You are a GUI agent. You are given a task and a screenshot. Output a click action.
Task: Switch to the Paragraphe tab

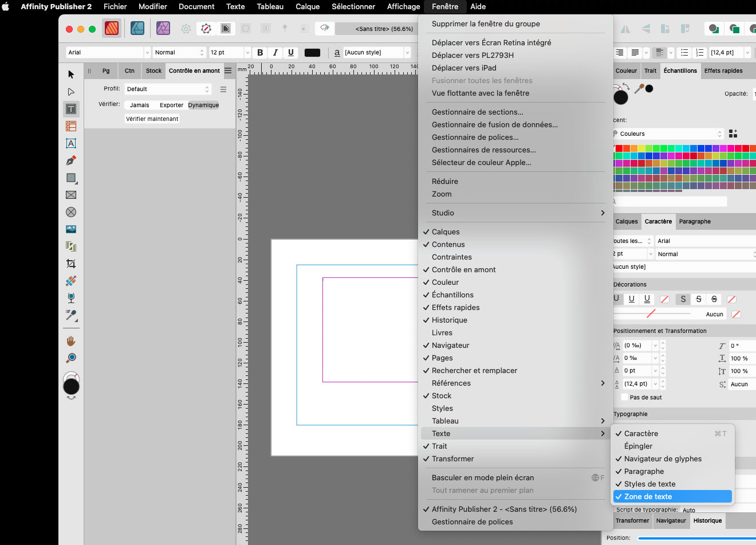tap(695, 221)
